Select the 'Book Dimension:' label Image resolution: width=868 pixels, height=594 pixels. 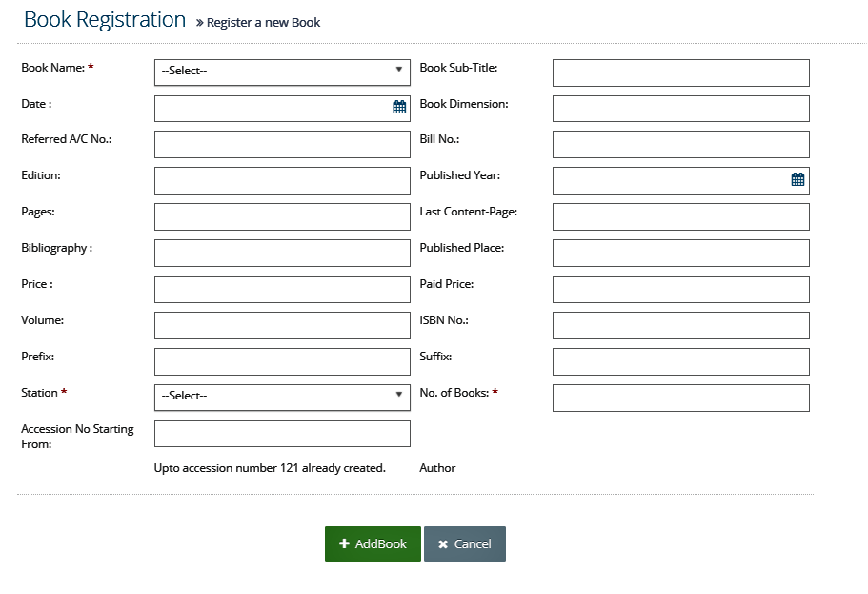coord(464,104)
